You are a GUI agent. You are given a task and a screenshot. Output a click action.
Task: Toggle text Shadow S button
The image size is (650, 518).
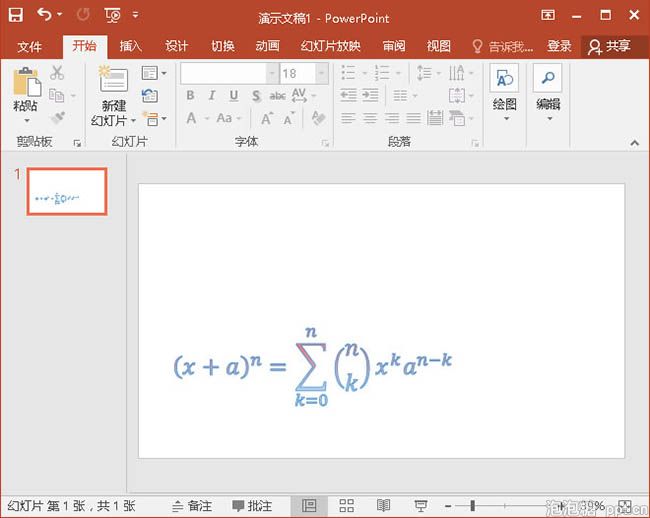(256, 96)
